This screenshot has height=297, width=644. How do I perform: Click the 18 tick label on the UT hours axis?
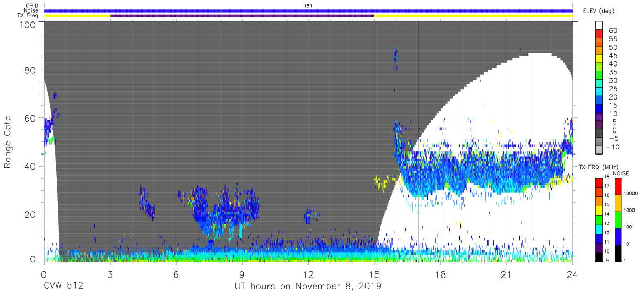click(x=441, y=275)
